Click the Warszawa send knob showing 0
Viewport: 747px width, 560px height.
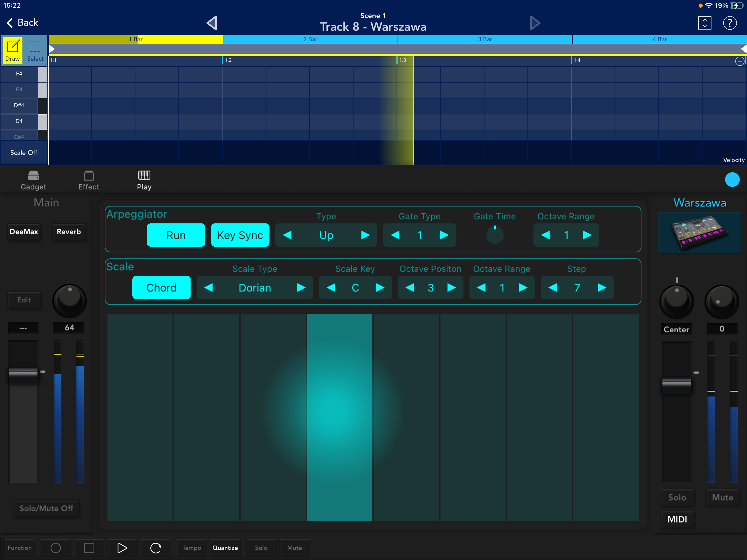click(x=722, y=302)
